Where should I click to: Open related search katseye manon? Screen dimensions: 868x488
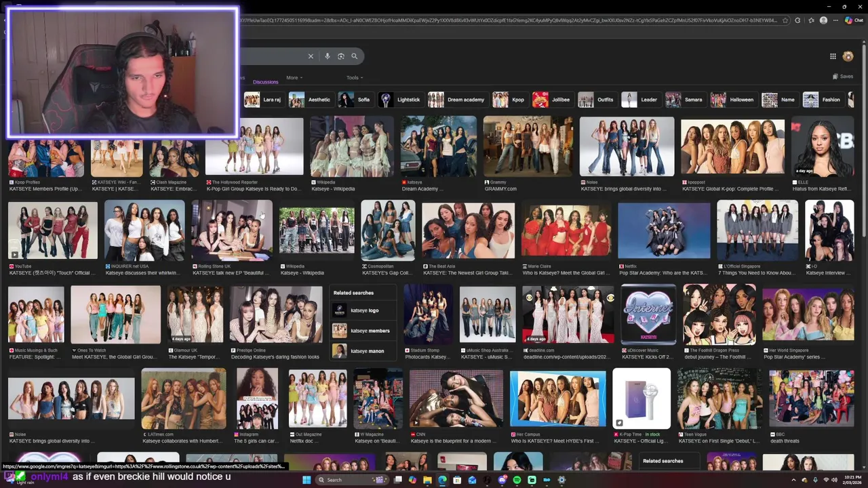pos(363,351)
